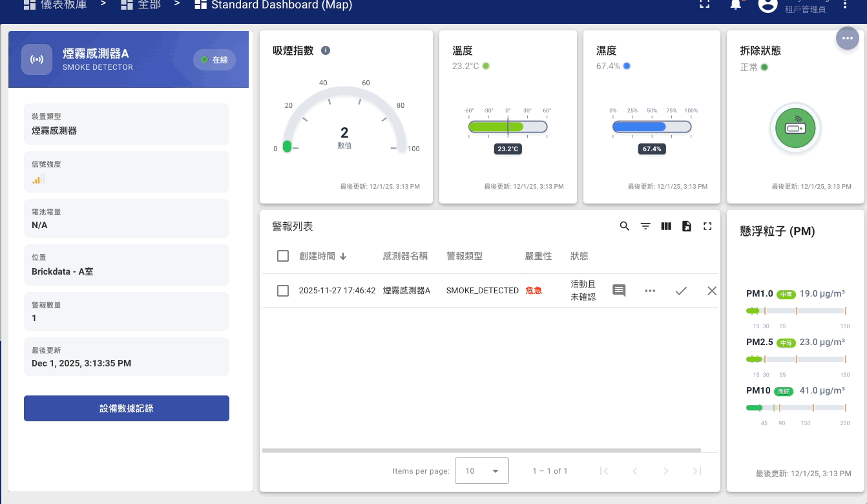Click the alarm table horizontal scrollbar
Viewport: 867px width, 504px height.
point(481,450)
